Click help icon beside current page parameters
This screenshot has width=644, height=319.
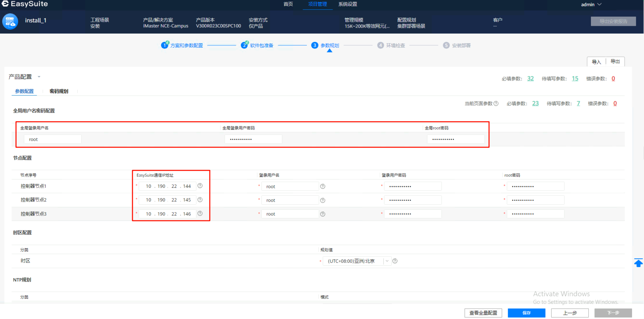coord(496,104)
